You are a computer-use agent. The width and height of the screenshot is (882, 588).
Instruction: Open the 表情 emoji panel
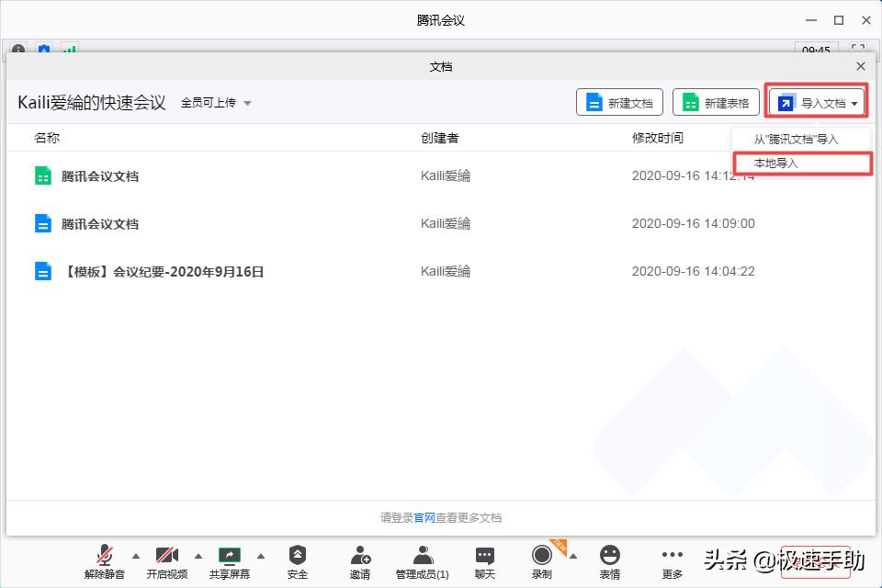609,561
